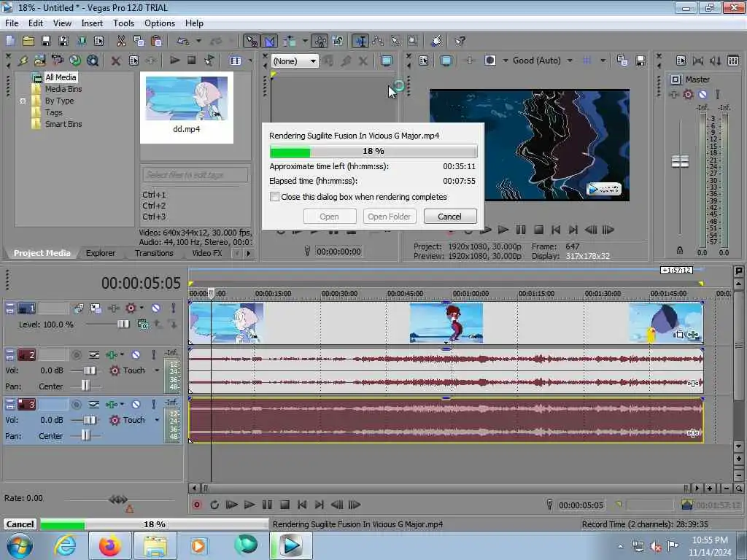Solo audio track 3
The width and height of the screenshot is (747, 560).
[x=153, y=404]
